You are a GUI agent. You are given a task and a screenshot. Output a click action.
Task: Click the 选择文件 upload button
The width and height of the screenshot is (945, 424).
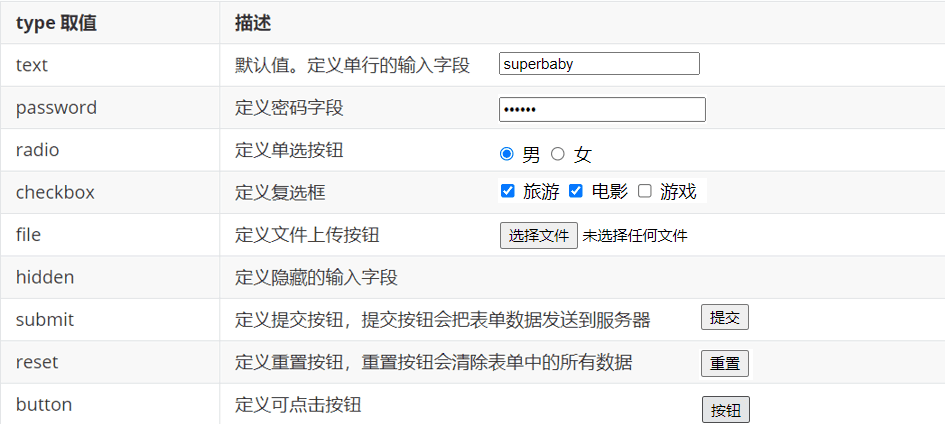(x=539, y=235)
